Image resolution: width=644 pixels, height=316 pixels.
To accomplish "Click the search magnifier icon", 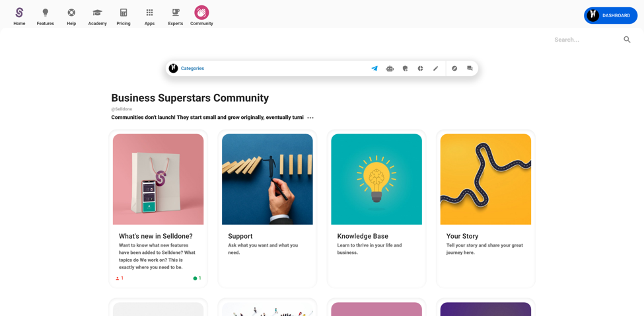I will 627,40.
